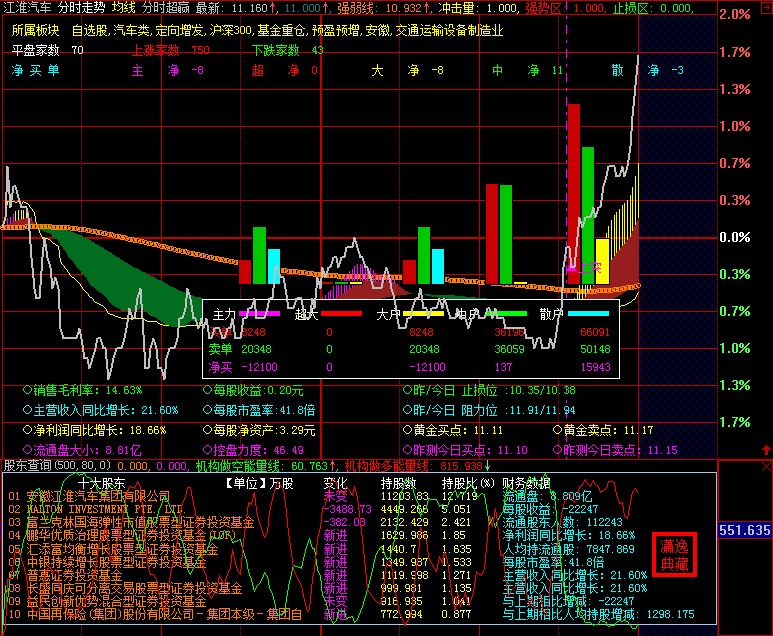Click the 散户 net buy value 15943
773x636 pixels.
coord(595,367)
